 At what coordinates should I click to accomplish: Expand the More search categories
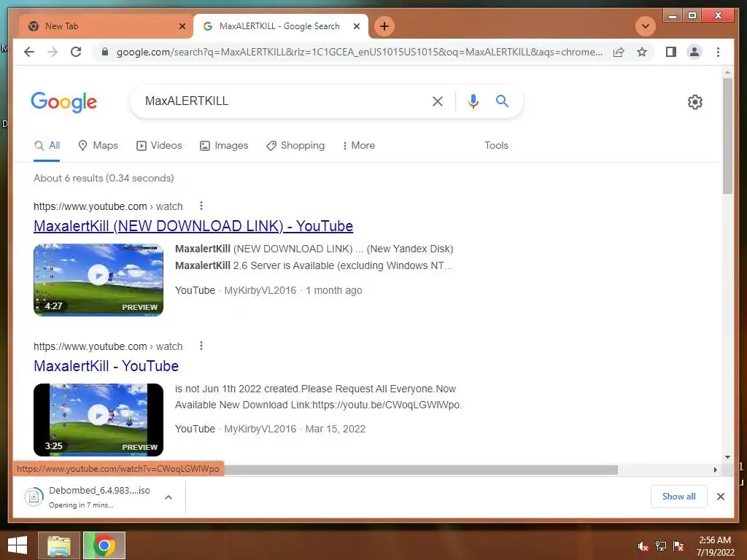click(x=358, y=146)
